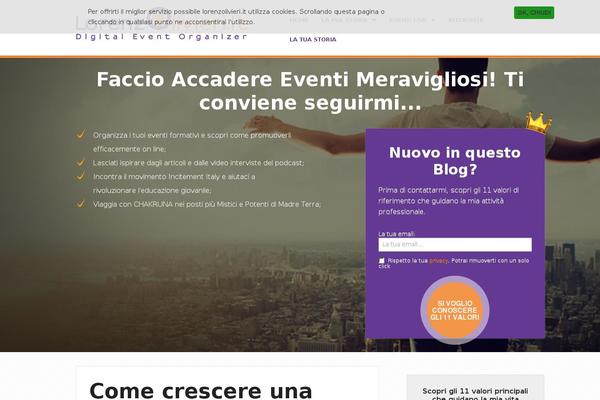The height and width of the screenshot is (400, 600).
Task: Click the Digital Event Organizer logo
Action: [x=161, y=27]
